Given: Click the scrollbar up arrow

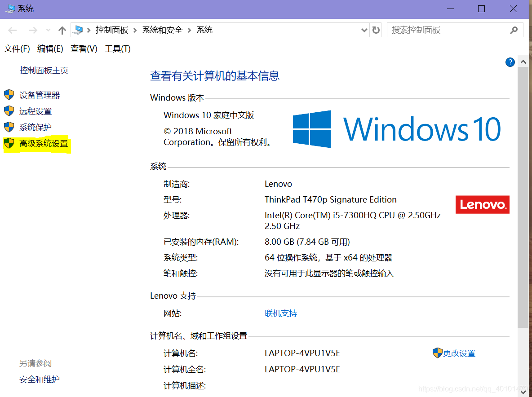Looking at the screenshot, I should 523,62.
